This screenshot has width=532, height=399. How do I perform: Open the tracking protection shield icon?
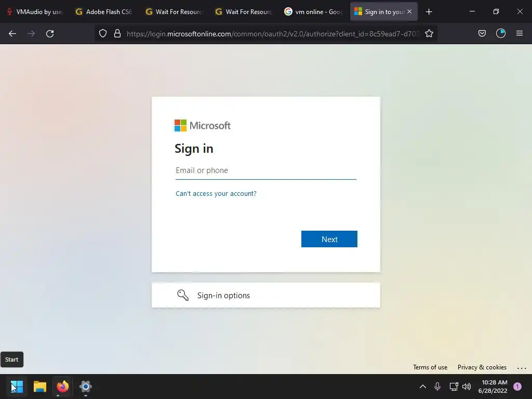point(103,34)
